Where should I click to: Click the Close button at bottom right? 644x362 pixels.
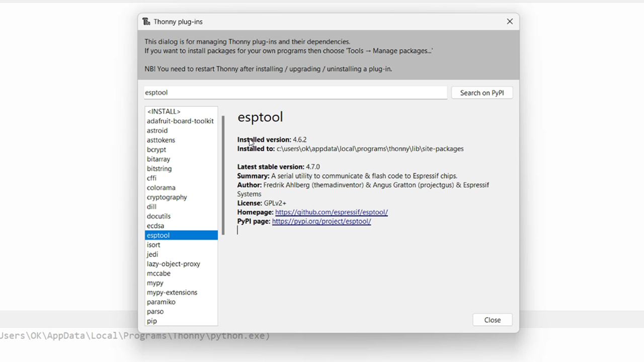tap(493, 320)
